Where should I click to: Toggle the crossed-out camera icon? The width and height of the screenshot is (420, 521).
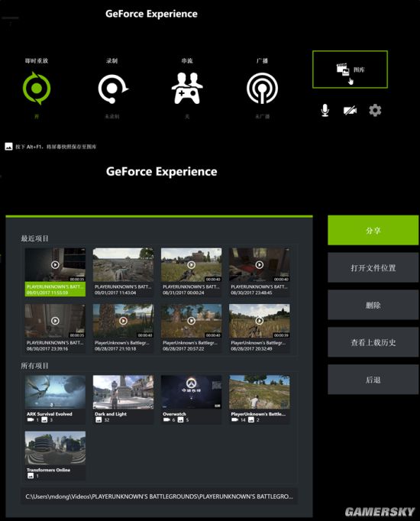pyautogui.click(x=350, y=110)
